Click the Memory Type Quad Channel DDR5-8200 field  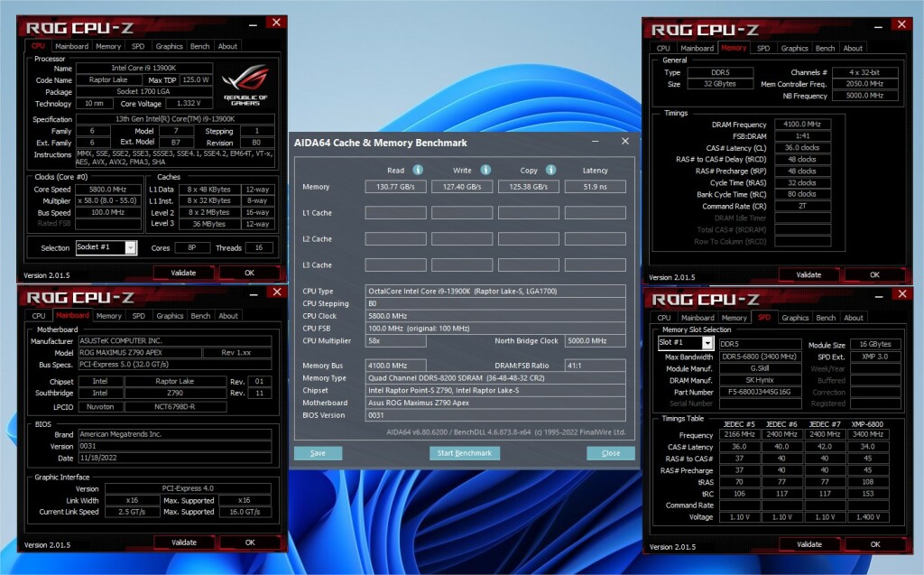[495, 378]
